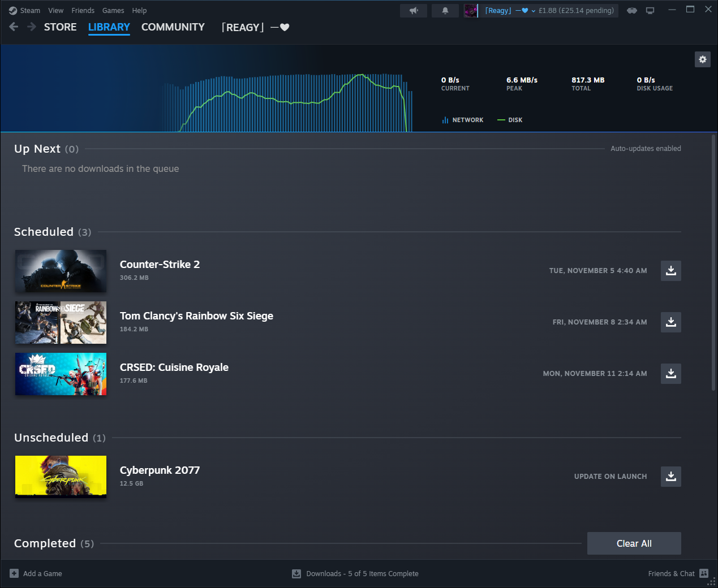The image size is (718, 588).
Task: Download the Counter-Strike 2 update now
Action: click(x=671, y=271)
